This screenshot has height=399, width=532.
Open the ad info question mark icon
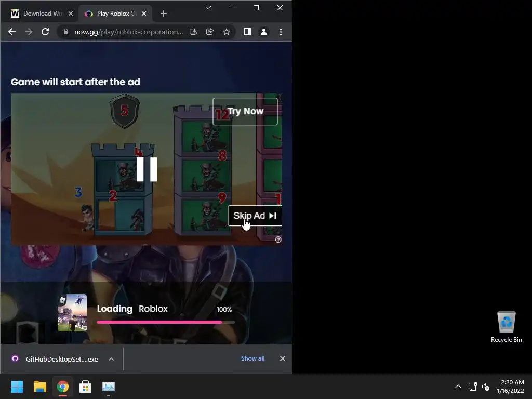tap(278, 240)
